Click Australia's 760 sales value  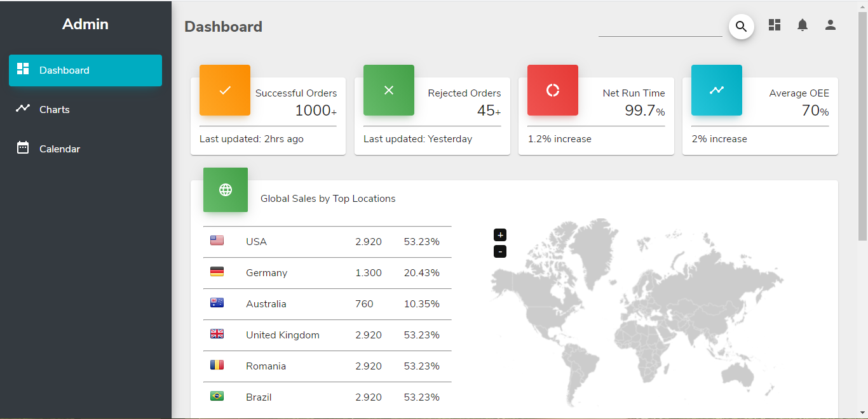[364, 304]
